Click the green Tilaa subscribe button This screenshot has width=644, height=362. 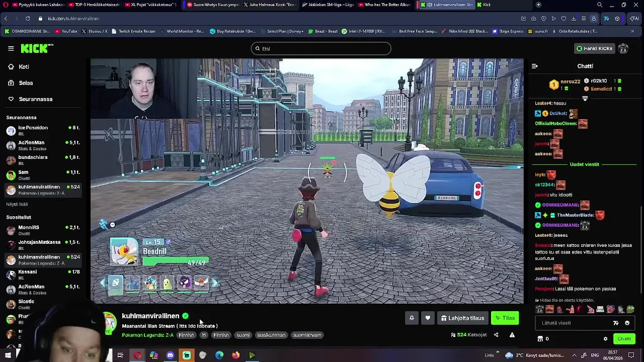pos(505,318)
